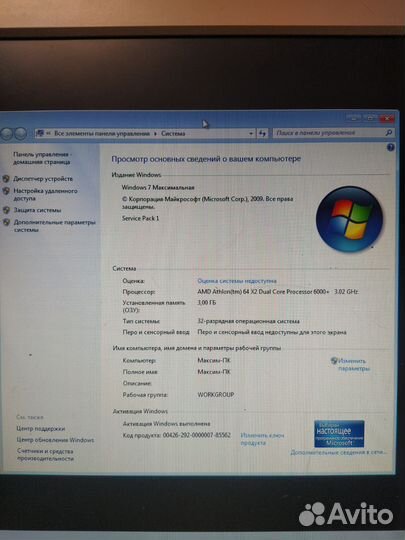Close the System window with red X
This screenshot has height=540, width=405.
coord(387,118)
